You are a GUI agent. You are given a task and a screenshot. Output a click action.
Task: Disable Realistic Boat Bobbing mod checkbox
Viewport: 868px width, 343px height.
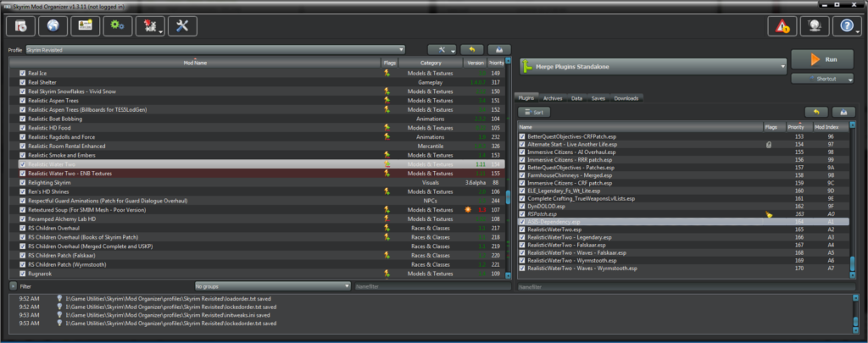[x=23, y=119]
